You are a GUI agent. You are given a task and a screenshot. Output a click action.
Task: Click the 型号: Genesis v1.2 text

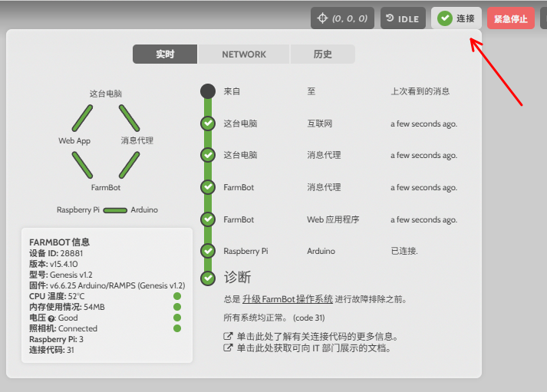[x=61, y=275]
